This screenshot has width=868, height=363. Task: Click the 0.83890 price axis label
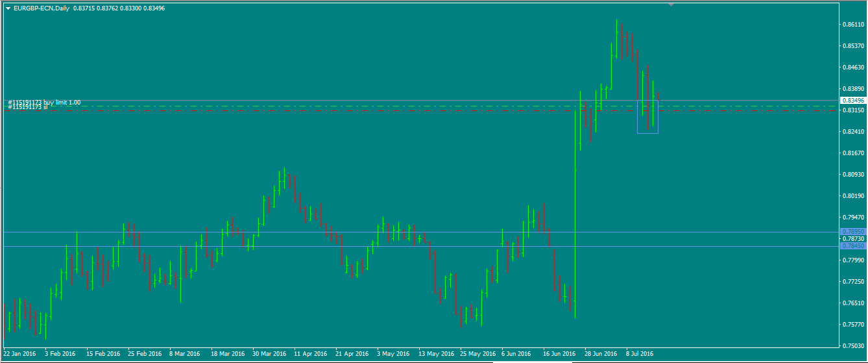click(853, 89)
